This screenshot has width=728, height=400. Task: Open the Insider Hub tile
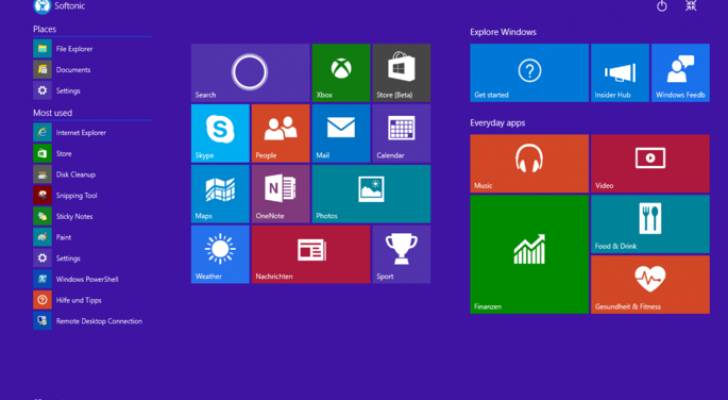tap(620, 73)
